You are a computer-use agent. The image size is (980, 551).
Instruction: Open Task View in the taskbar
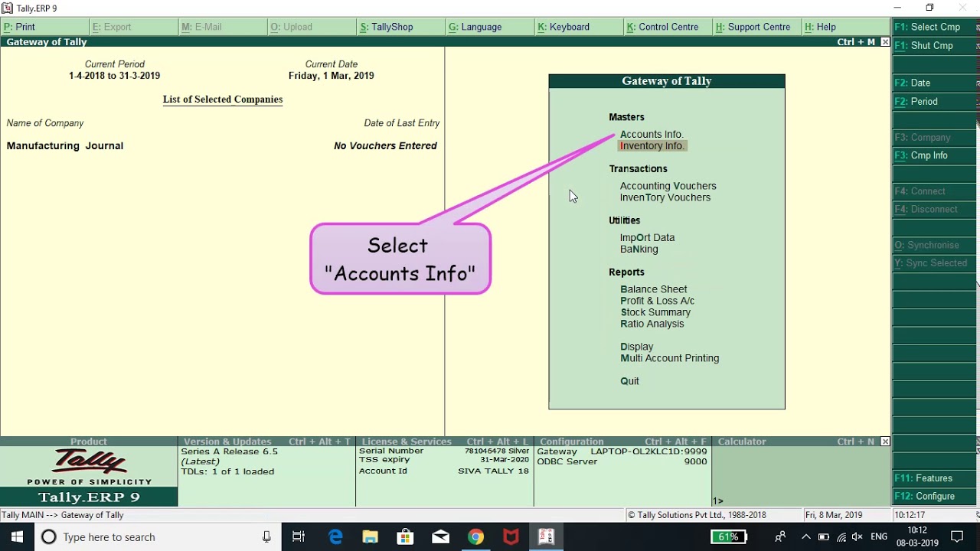pyautogui.click(x=299, y=536)
